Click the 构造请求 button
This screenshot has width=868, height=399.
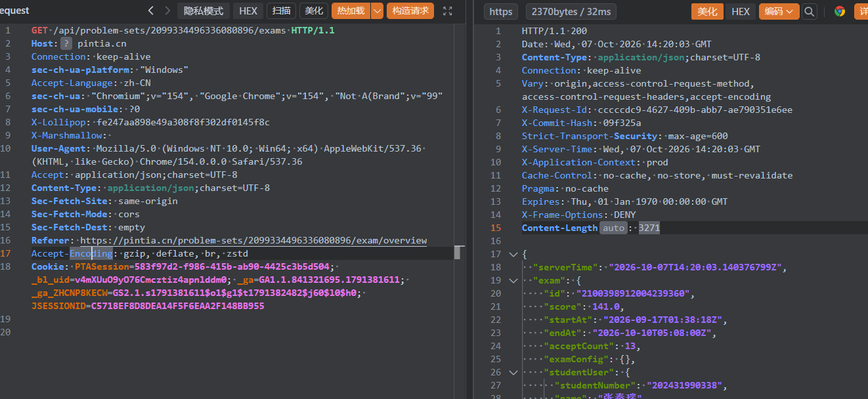tap(410, 10)
